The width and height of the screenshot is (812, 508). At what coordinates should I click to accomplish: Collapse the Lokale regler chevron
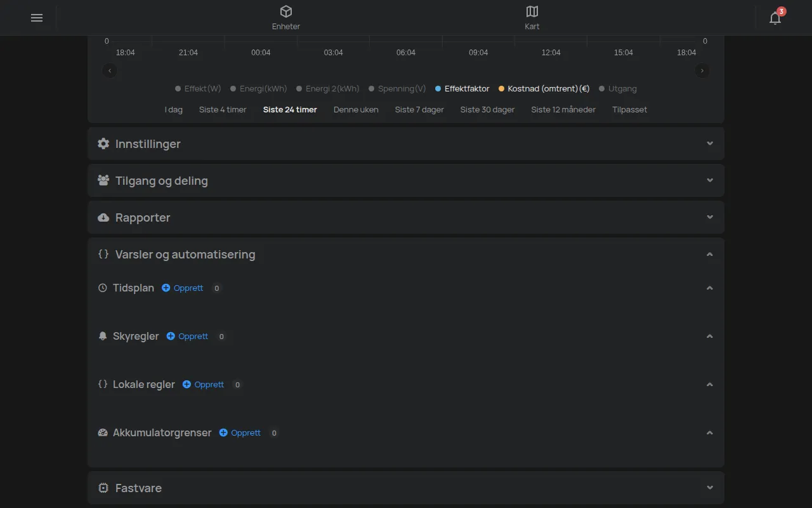(710, 384)
